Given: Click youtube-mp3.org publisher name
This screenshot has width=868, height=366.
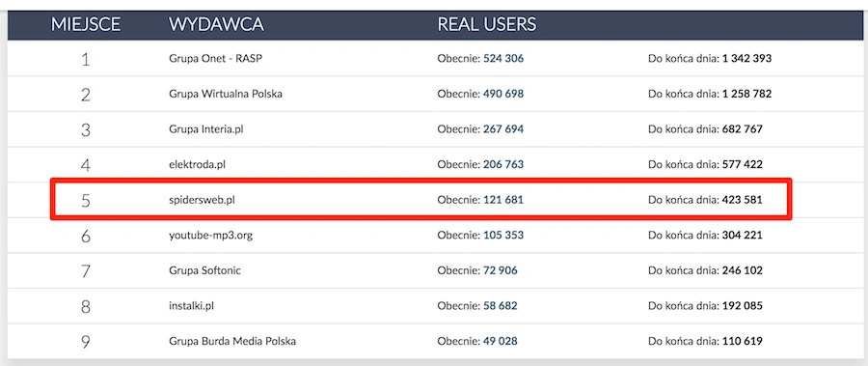Looking at the screenshot, I should (x=211, y=236).
